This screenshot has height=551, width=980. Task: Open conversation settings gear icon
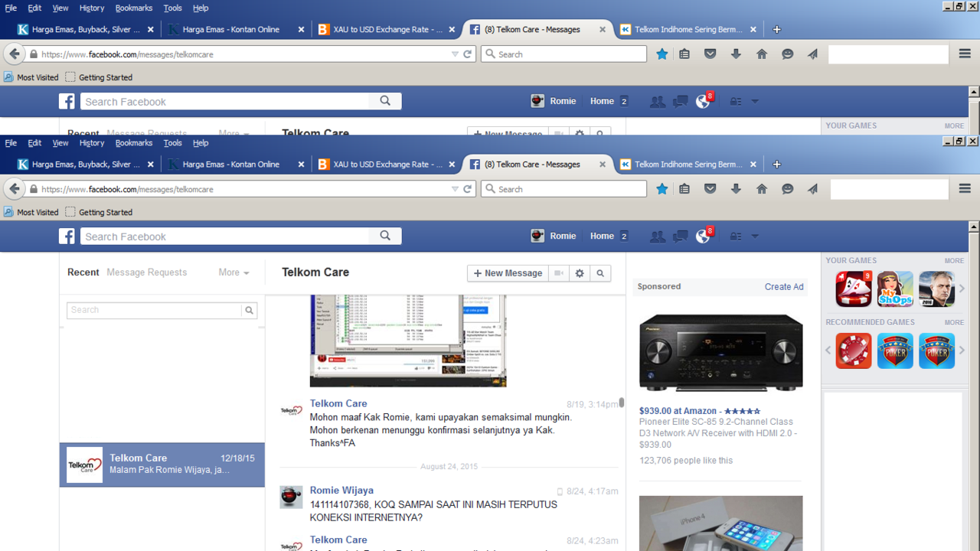pos(580,273)
